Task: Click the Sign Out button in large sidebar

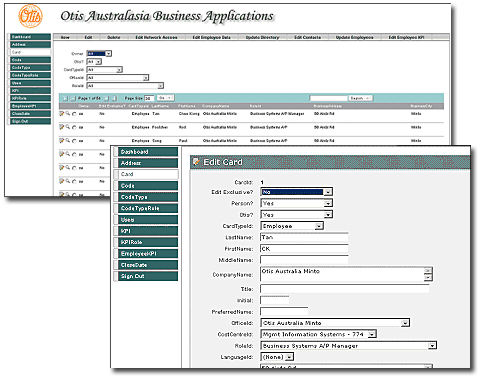Action: click(147, 276)
